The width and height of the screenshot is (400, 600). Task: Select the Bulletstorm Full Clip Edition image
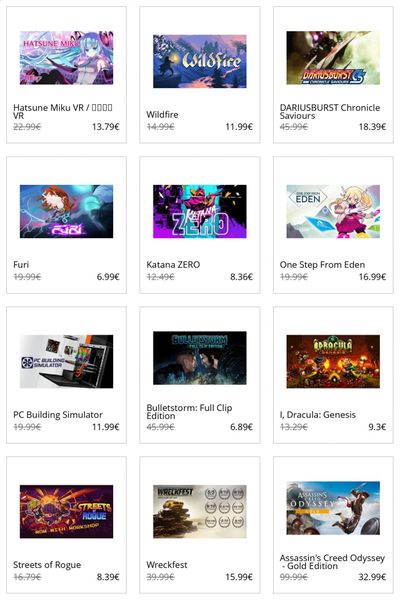pos(199,358)
